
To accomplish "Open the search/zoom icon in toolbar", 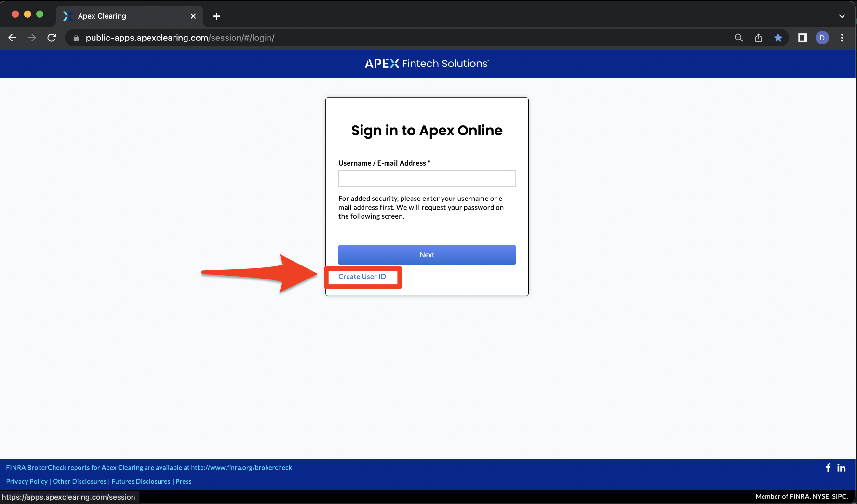I will 738,38.
